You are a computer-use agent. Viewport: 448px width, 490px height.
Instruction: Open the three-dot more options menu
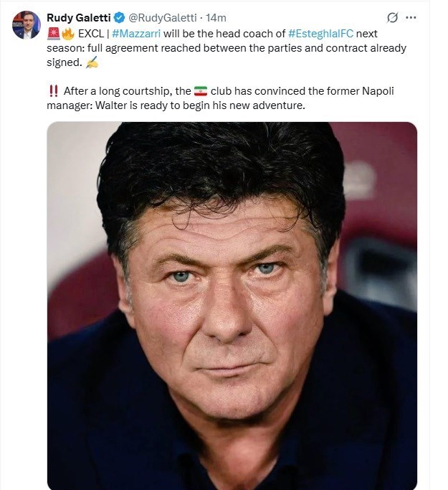click(x=411, y=17)
